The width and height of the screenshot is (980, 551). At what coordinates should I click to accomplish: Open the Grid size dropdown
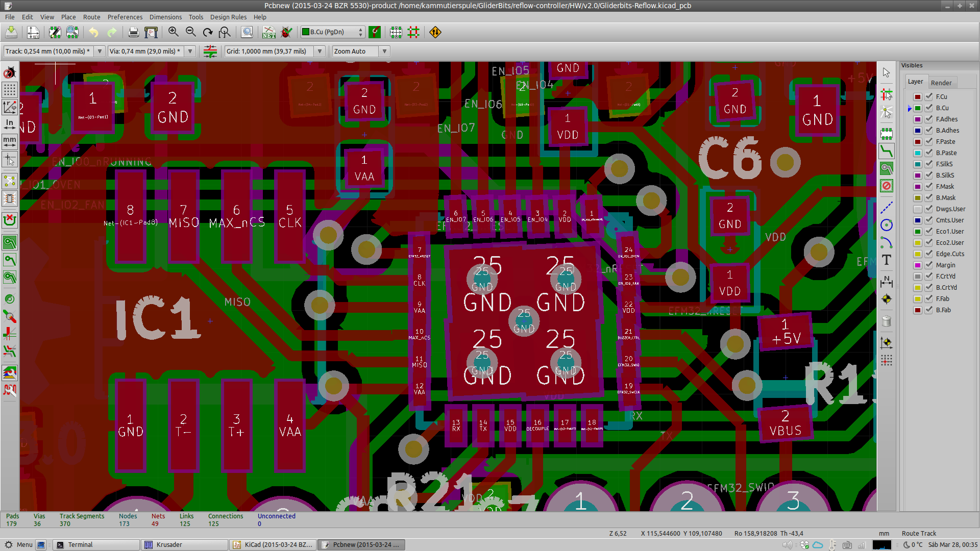[320, 51]
